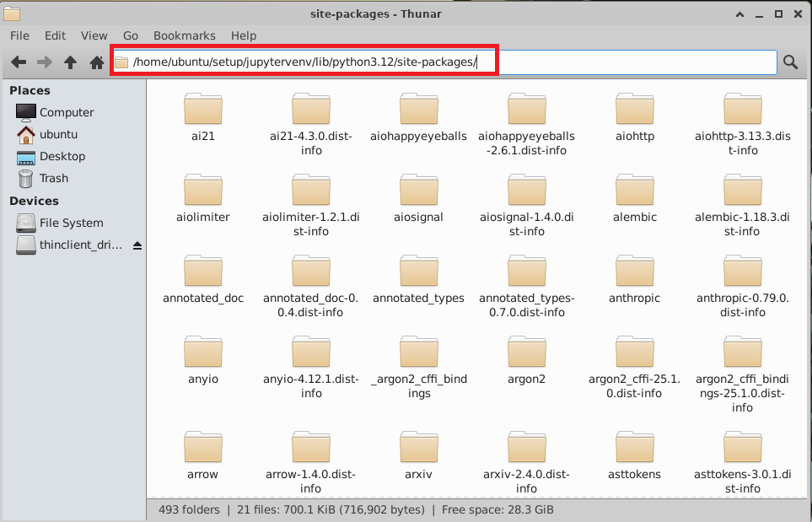812x522 pixels.
Task: Click the forward navigation arrow
Action: 44,62
